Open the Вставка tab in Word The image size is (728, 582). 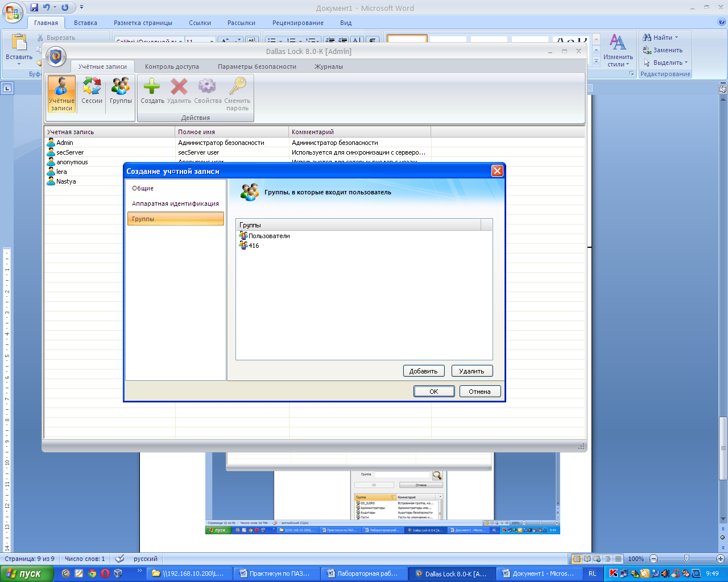click(x=85, y=23)
